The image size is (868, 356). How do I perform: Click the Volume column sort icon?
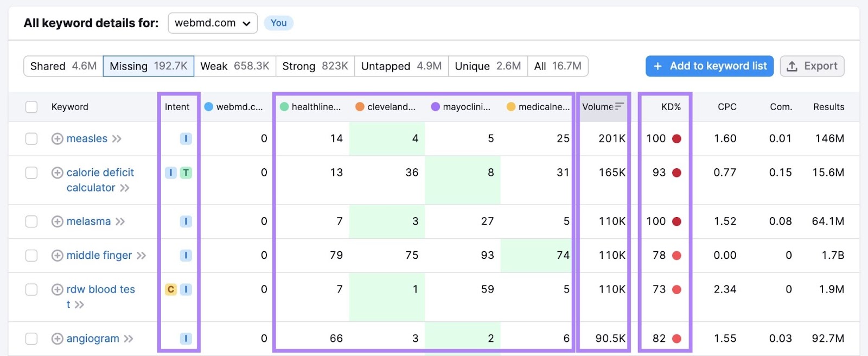click(619, 106)
